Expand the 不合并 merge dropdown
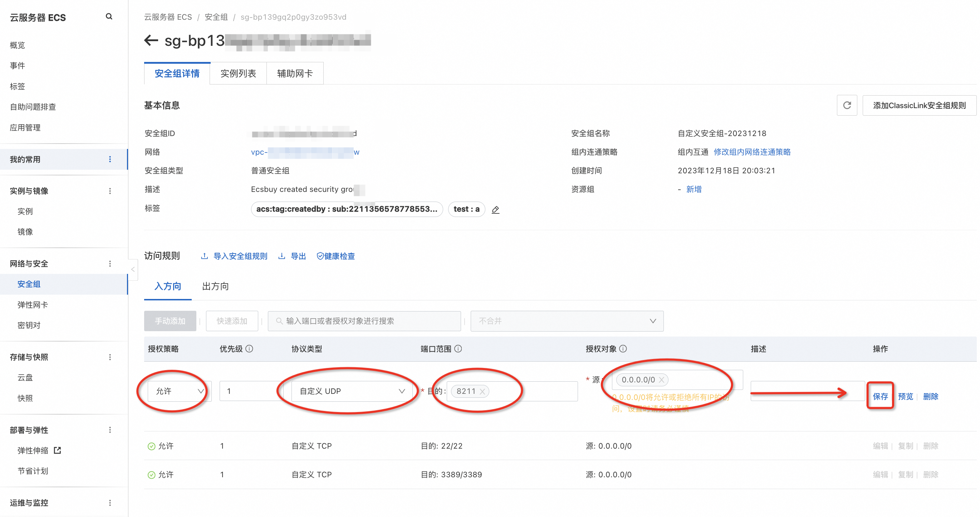The image size is (980, 517). (x=567, y=321)
